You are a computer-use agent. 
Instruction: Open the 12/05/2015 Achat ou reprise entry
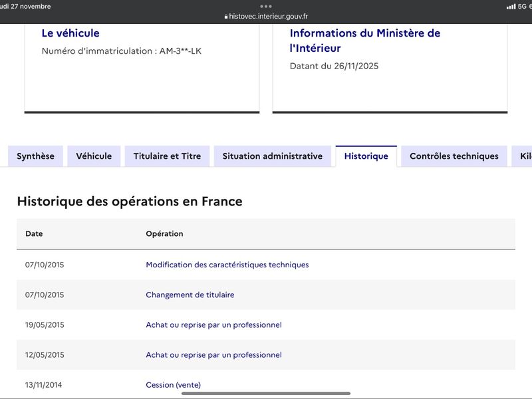pos(213,355)
